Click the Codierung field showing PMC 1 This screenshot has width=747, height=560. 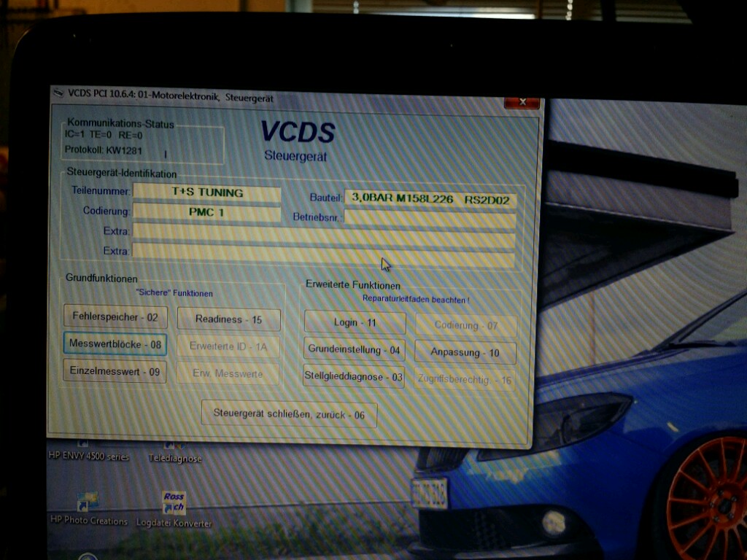click(x=207, y=213)
